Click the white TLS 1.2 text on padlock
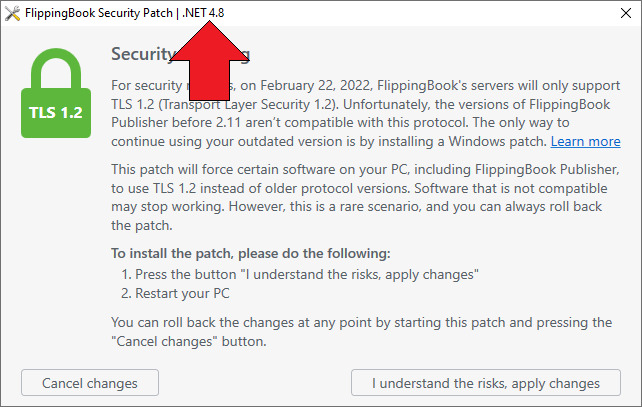The height and width of the screenshot is (407, 642). point(56,113)
